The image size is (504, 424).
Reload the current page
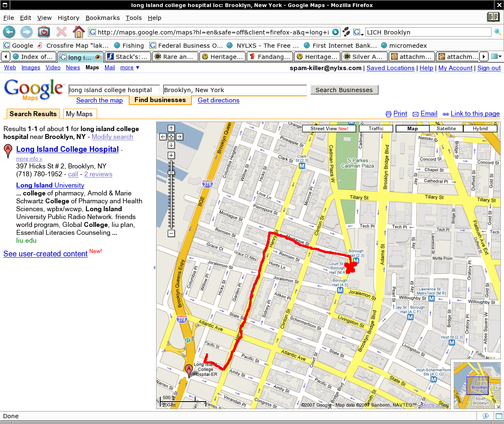44,32
